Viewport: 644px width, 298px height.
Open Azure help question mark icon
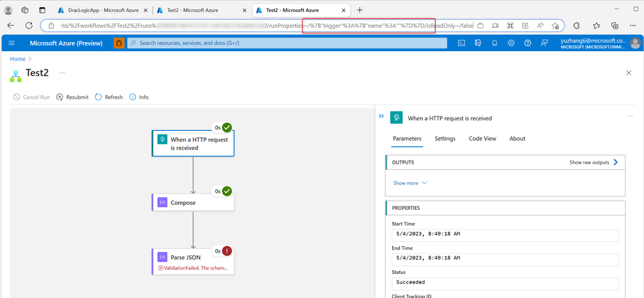(528, 43)
